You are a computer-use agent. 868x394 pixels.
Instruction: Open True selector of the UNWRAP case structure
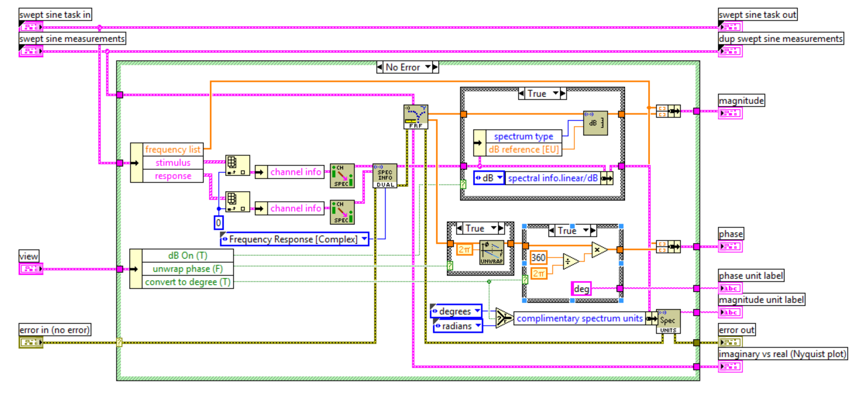494,228
